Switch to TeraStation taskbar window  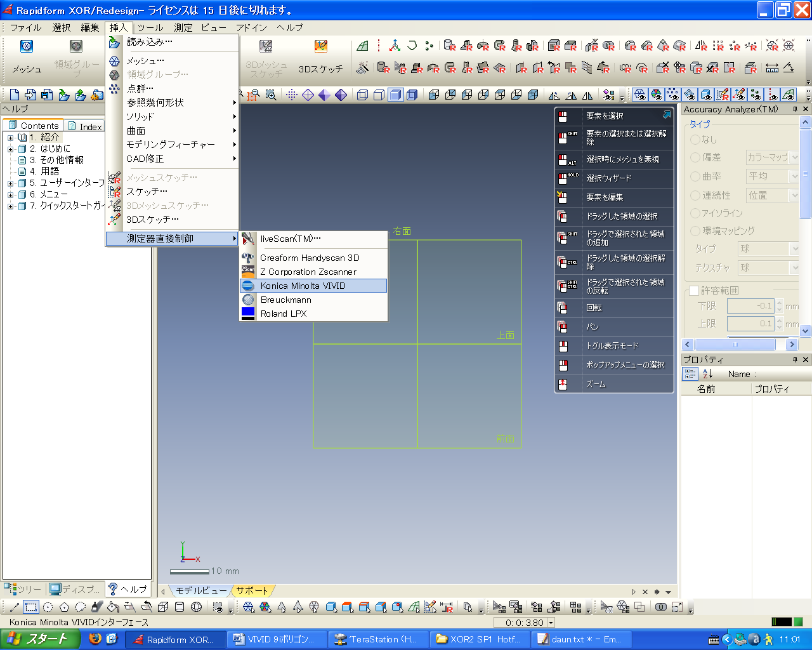(x=378, y=639)
